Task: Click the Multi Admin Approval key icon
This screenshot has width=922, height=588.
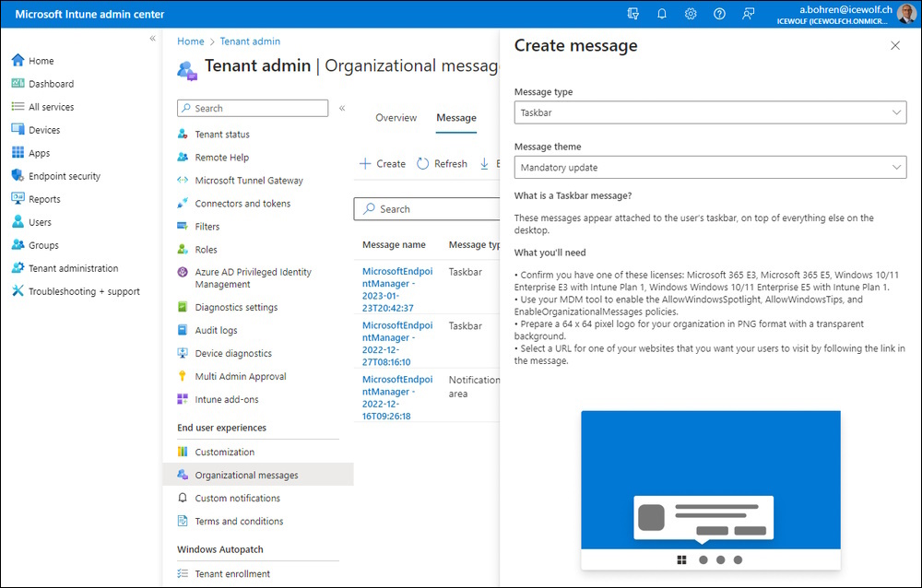Action: [183, 376]
